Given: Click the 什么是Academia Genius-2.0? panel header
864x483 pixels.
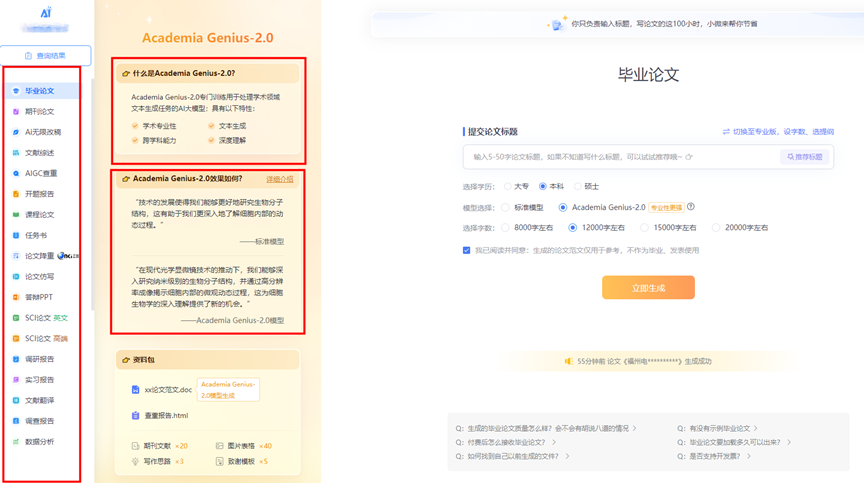Looking at the screenshot, I should click(208, 73).
